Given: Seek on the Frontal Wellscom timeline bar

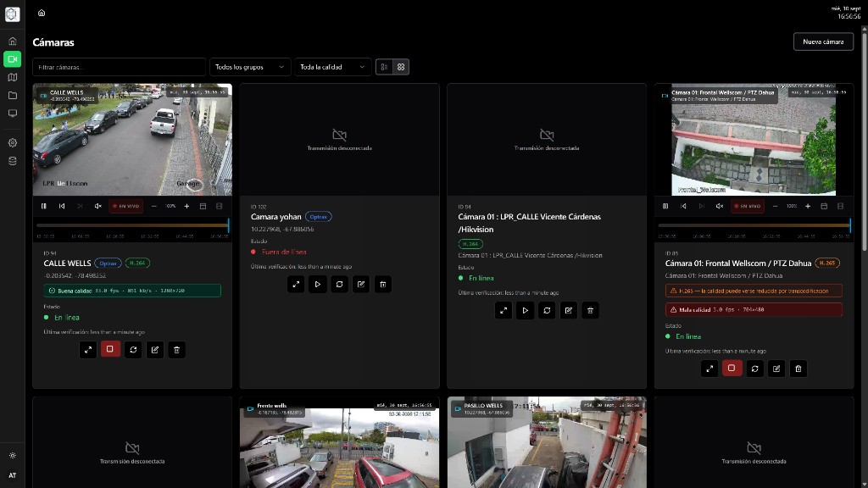Looking at the screenshot, I should click(754, 225).
